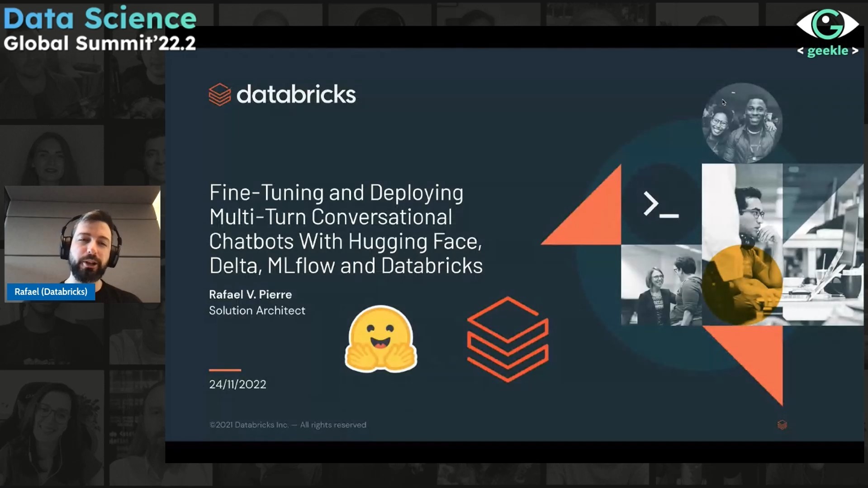Click the presenter name 'Rafael V. Pierre'
The width and height of the screenshot is (868, 488).
[x=251, y=294]
